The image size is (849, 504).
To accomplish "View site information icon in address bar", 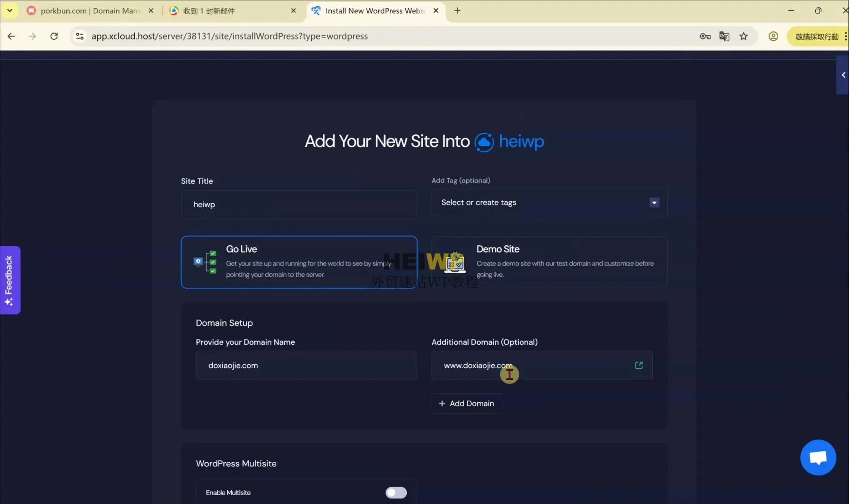I will coord(80,36).
